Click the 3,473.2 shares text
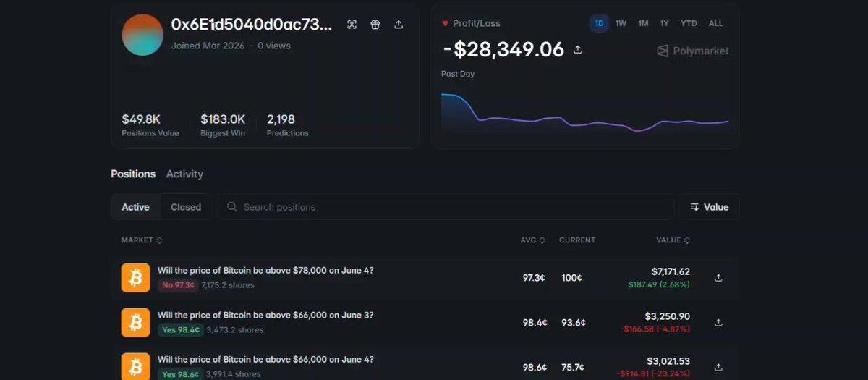The width and height of the screenshot is (868, 380). (x=235, y=330)
